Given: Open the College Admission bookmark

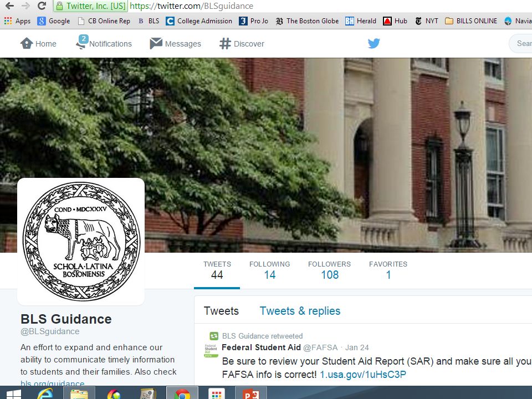Looking at the screenshot, I should (x=199, y=21).
